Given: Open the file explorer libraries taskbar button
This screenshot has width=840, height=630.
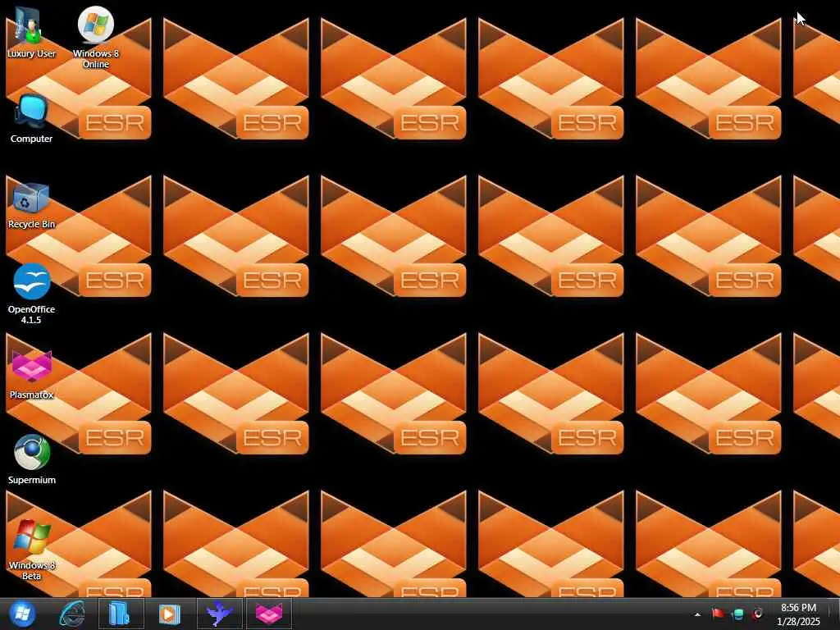Looking at the screenshot, I should click(x=121, y=614).
